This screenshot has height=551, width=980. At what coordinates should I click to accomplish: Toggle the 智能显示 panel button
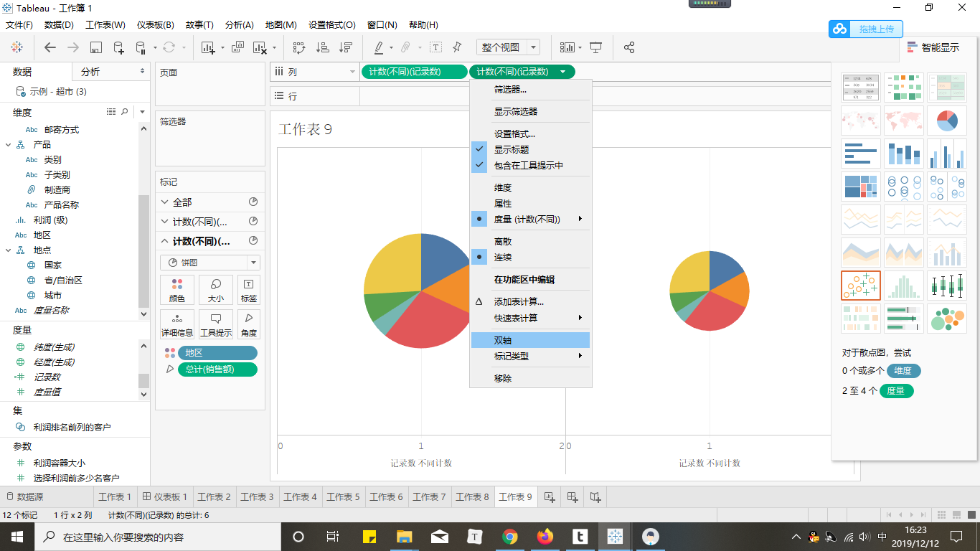[x=933, y=47]
